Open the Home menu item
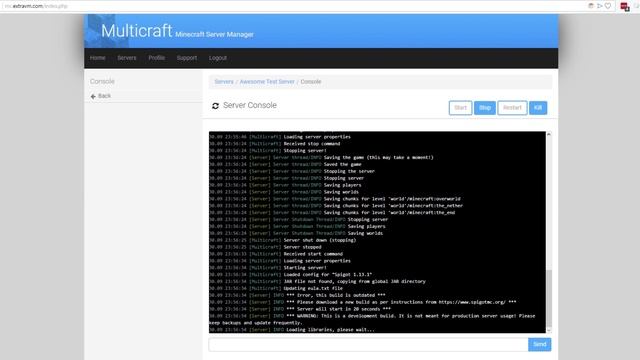Image resolution: width=640 pixels, height=360 pixels. (98, 58)
